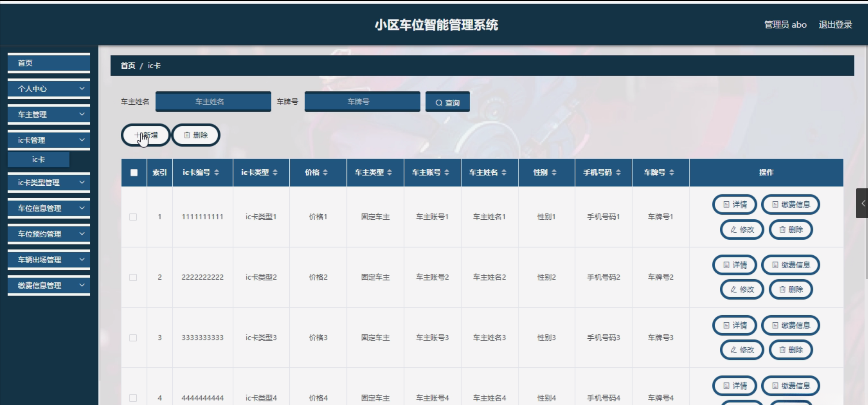Click the search magnifier 查询 button

pyautogui.click(x=447, y=102)
